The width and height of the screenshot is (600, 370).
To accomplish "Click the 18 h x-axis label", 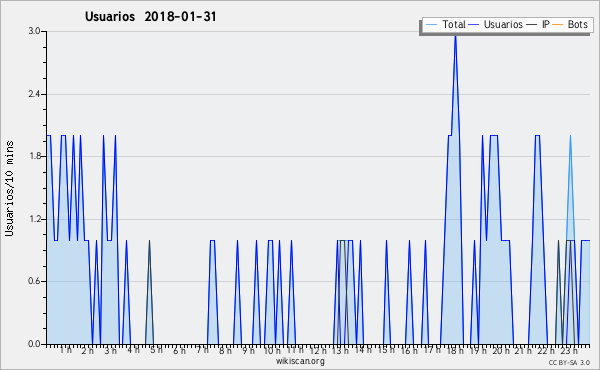I will [455, 350].
